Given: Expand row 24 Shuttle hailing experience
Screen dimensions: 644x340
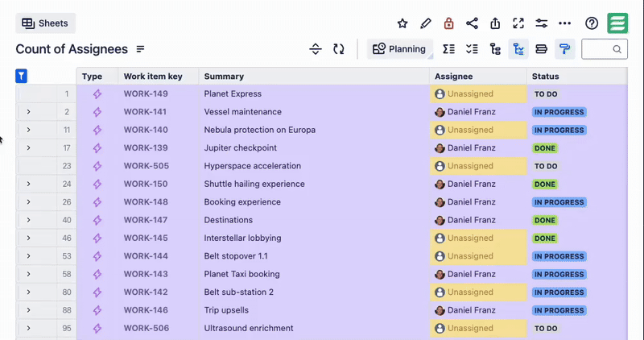Looking at the screenshot, I should pyautogui.click(x=28, y=184).
